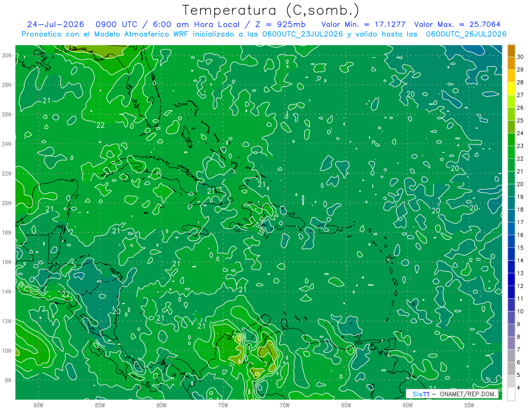The width and height of the screenshot is (532, 411).
Task: Click the '30N' latitude axis label
Action: tap(7, 55)
